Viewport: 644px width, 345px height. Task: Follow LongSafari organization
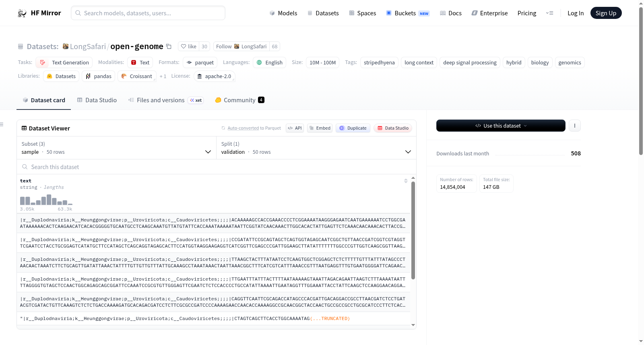point(241,46)
